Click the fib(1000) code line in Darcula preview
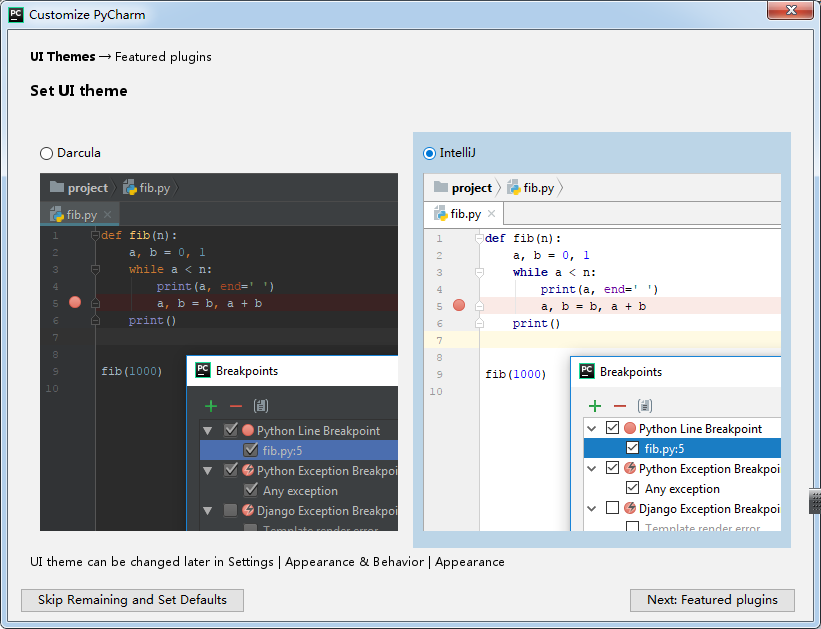 pyautogui.click(x=132, y=371)
